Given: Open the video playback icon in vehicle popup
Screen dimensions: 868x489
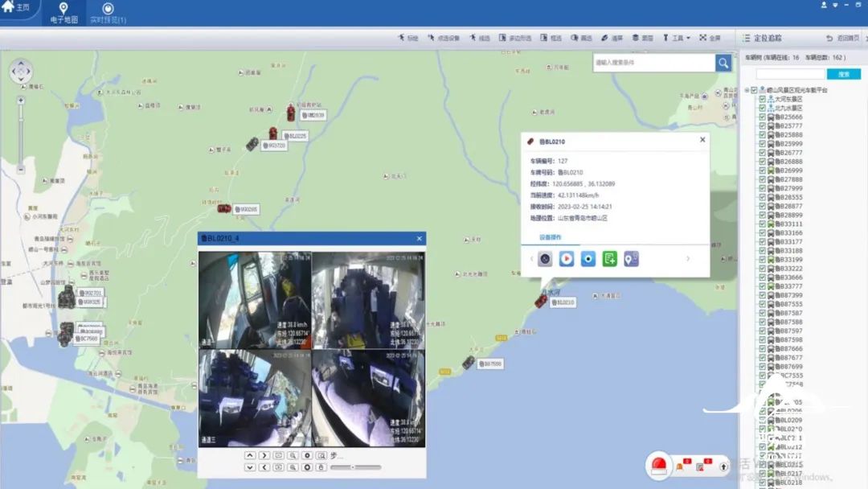Looking at the screenshot, I should (x=567, y=259).
